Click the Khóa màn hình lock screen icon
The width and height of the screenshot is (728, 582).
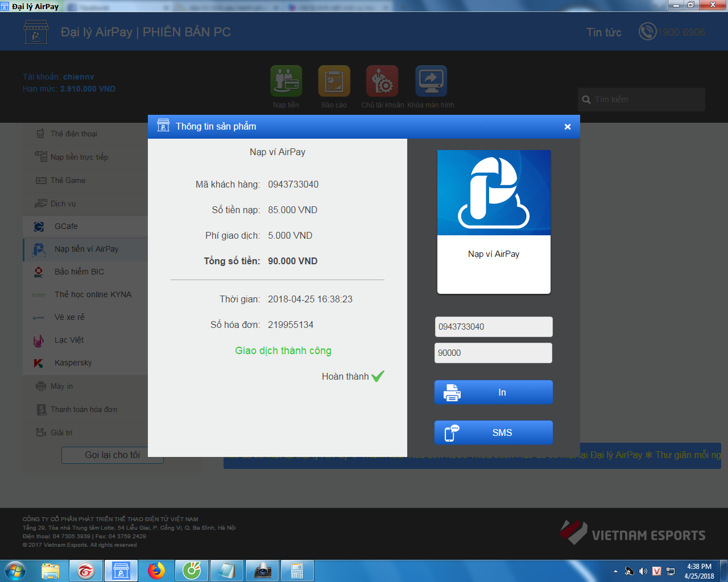pyautogui.click(x=431, y=81)
